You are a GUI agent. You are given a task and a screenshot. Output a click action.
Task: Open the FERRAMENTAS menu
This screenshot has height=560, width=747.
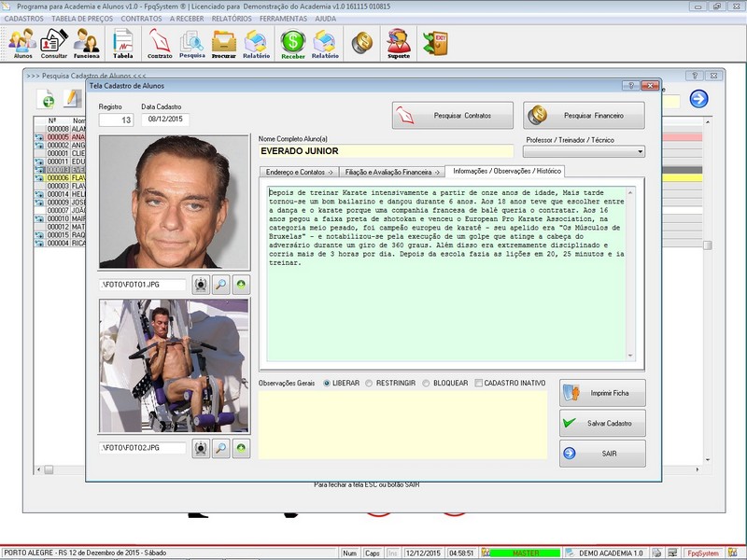pos(283,19)
